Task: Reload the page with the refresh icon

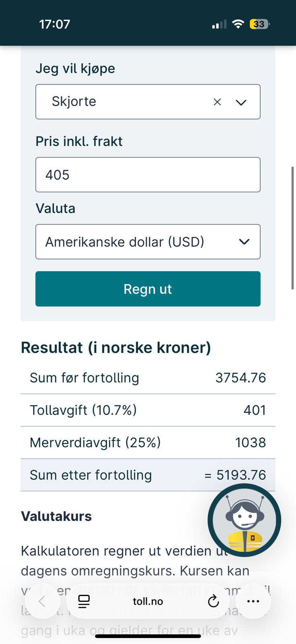Action: [213, 601]
